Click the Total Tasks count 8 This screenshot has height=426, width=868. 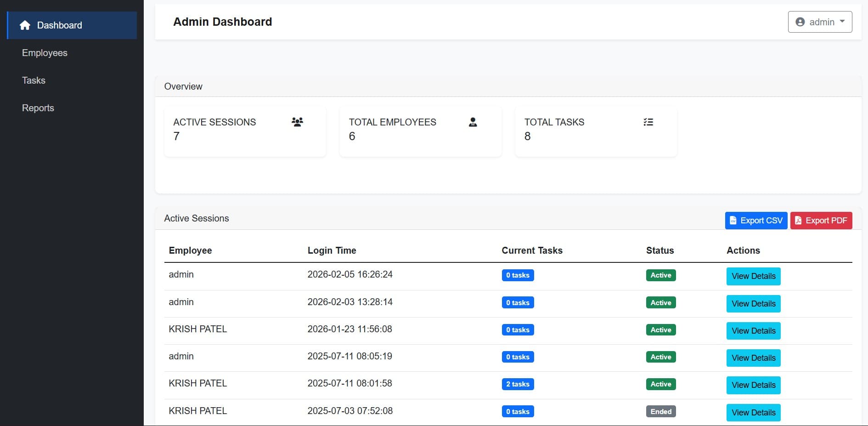click(x=527, y=136)
